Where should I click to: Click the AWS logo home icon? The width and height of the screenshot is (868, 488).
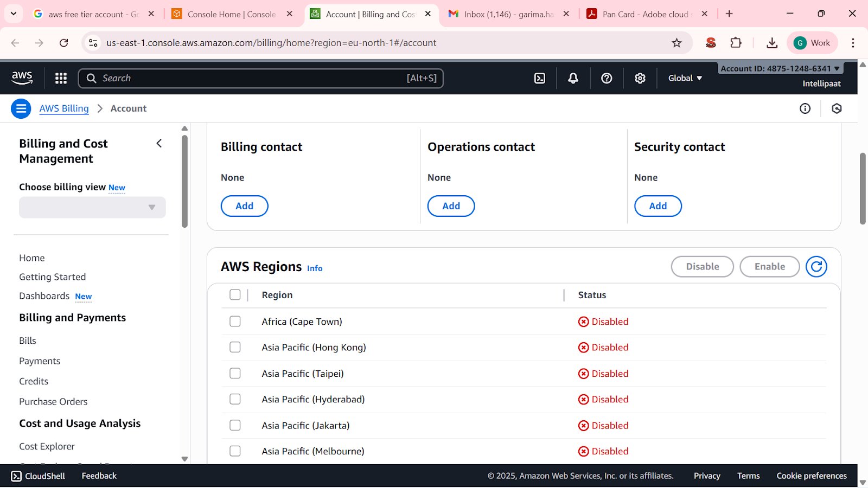pos(22,78)
